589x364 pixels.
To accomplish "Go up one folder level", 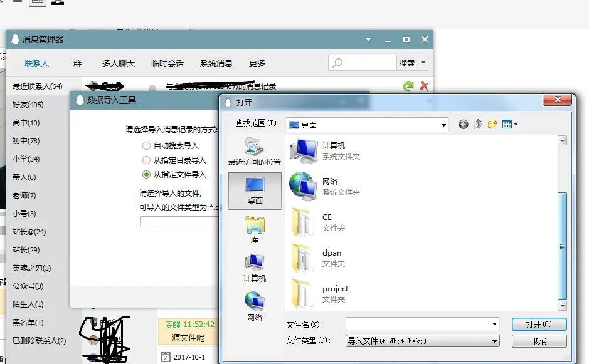I will (x=478, y=125).
